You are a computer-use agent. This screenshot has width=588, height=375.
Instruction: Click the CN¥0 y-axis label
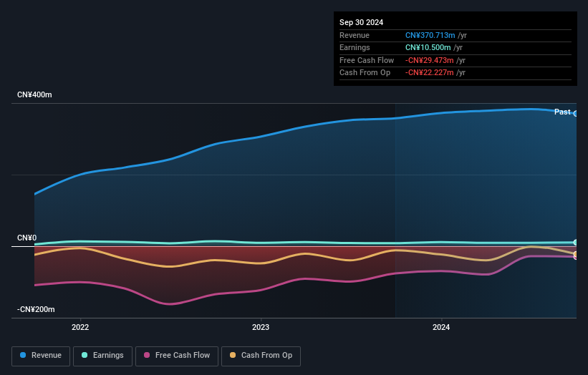click(x=26, y=238)
